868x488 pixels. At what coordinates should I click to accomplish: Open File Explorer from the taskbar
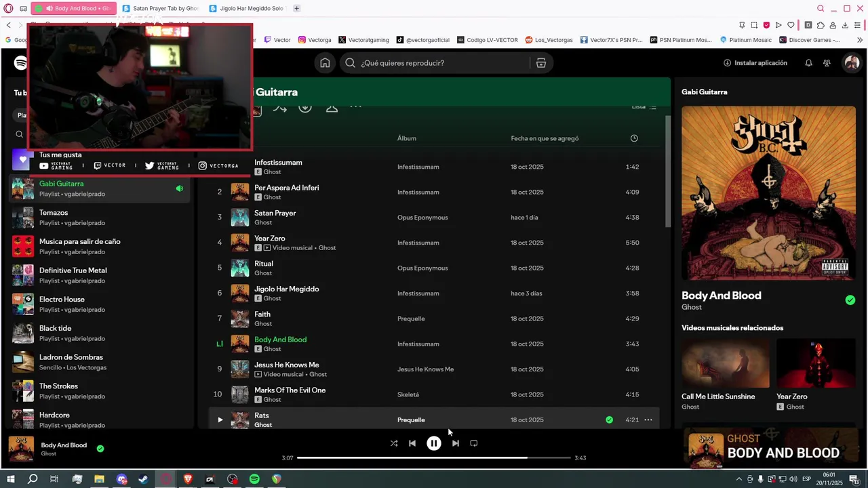point(99,479)
